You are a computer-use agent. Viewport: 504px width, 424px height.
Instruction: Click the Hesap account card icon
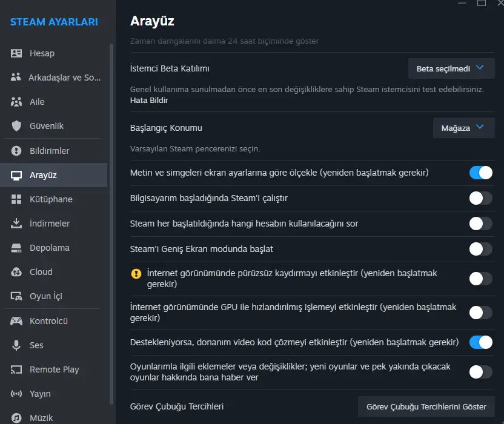[x=16, y=53]
